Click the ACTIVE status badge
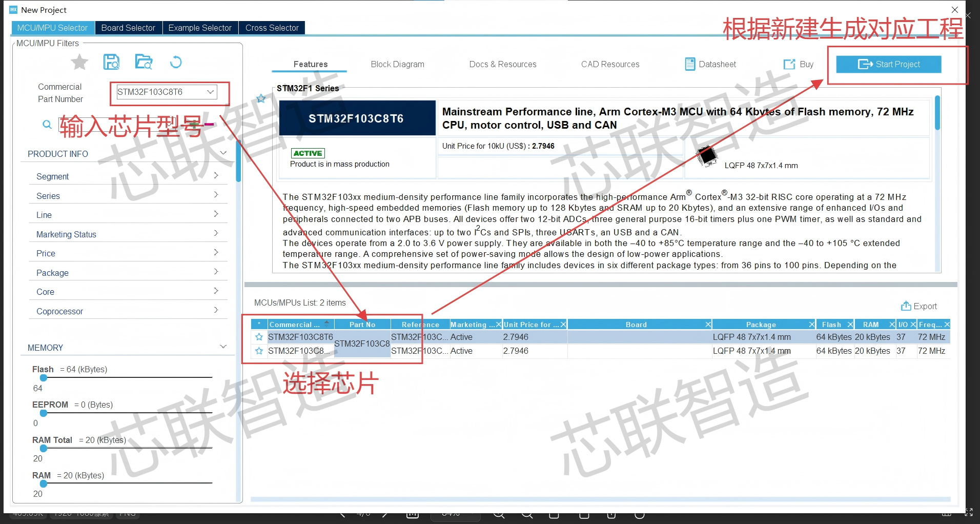Image resolution: width=980 pixels, height=524 pixels. [x=308, y=153]
